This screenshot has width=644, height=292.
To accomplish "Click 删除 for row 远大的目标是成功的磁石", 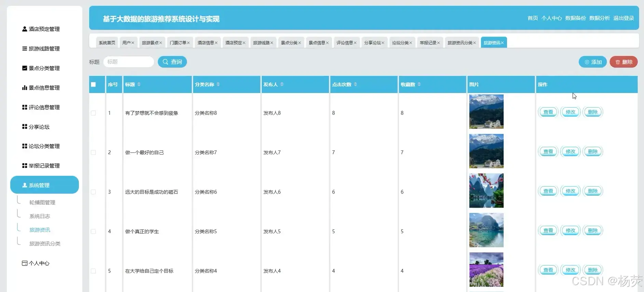I will 592,191.
